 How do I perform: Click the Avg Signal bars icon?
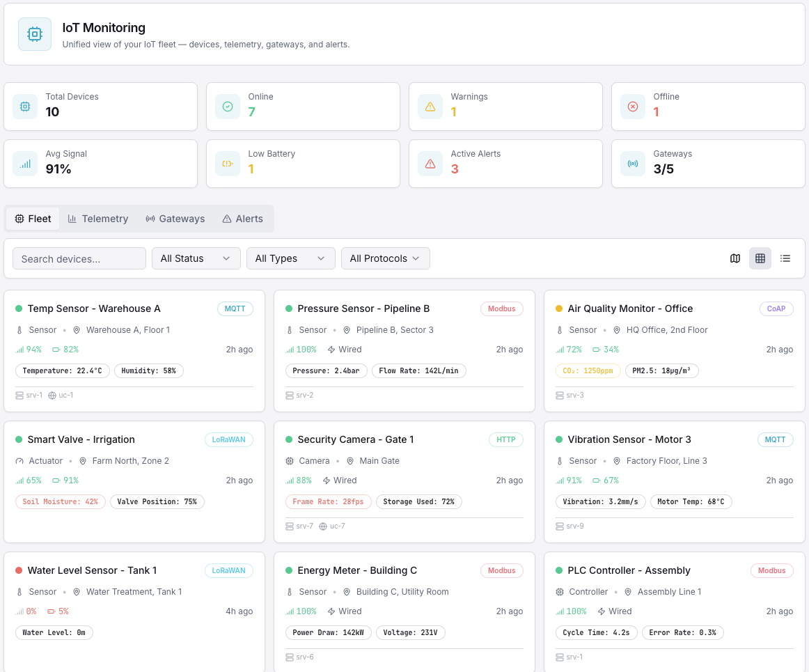click(25, 164)
